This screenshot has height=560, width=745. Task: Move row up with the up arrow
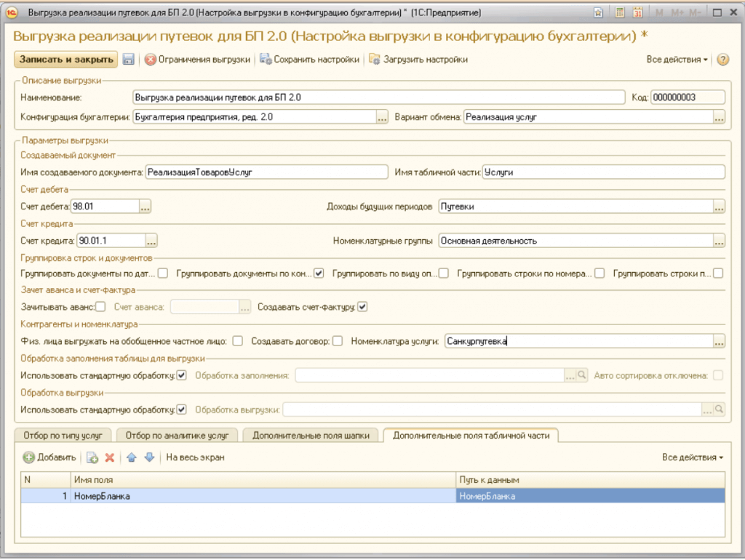tap(132, 457)
